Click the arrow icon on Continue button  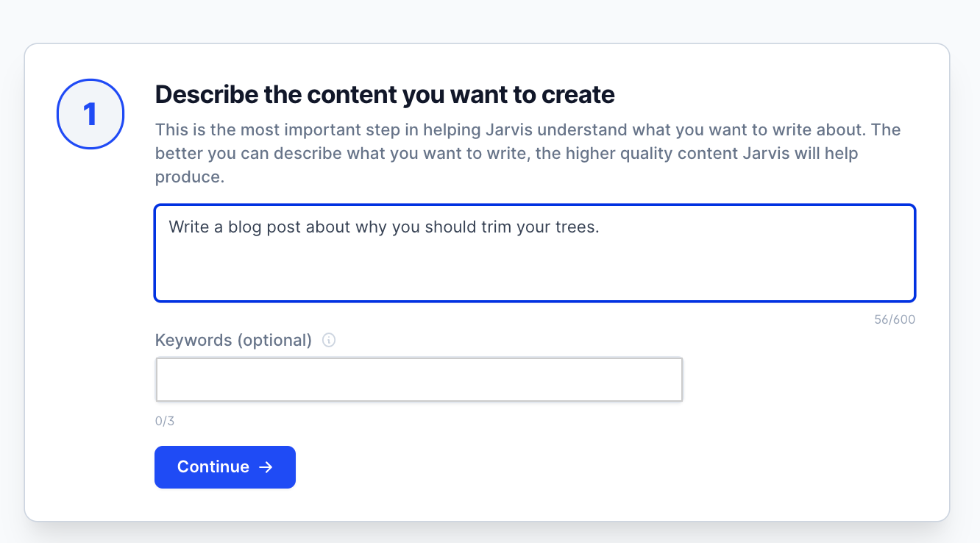266,467
